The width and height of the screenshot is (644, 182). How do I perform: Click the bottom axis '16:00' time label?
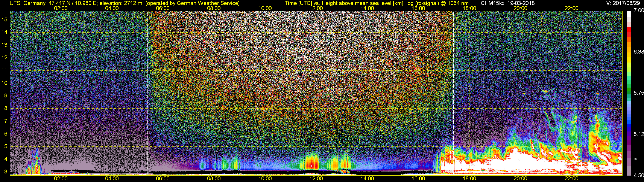(418, 179)
